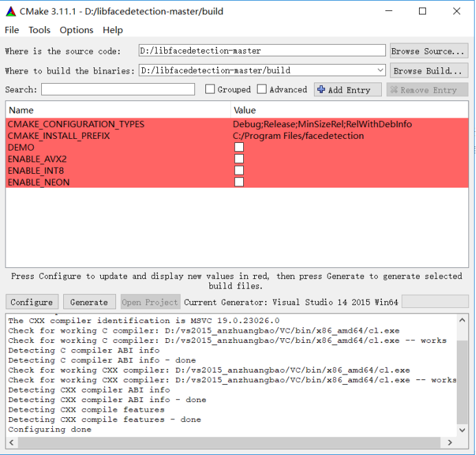This screenshot has width=476, height=455.
Task: Click the ENABLE_AVX2 entry name
Action: coord(37,159)
